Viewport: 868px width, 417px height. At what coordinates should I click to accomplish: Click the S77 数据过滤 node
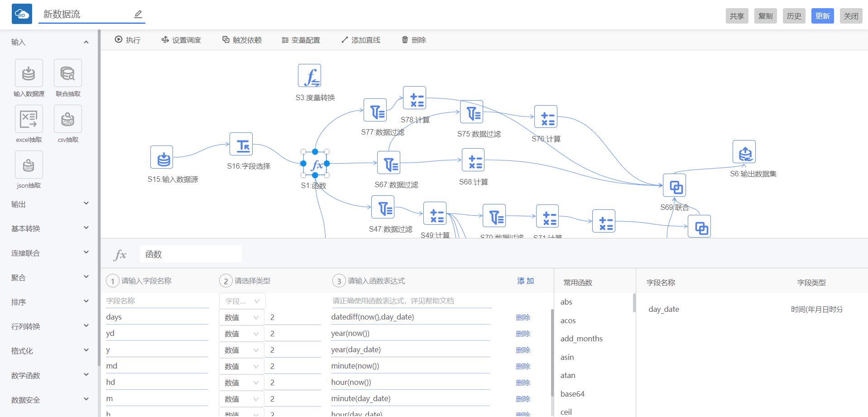click(375, 110)
